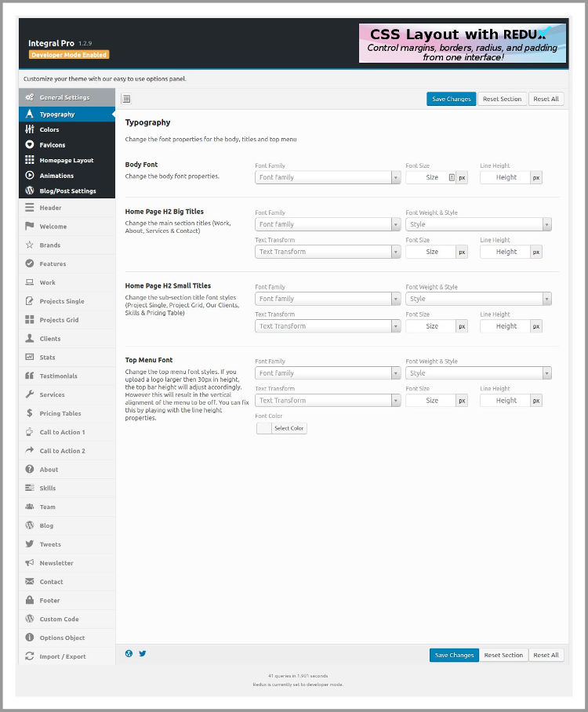Click the Services wrench icon
The image size is (588, 712).
(x=30, y=394)
